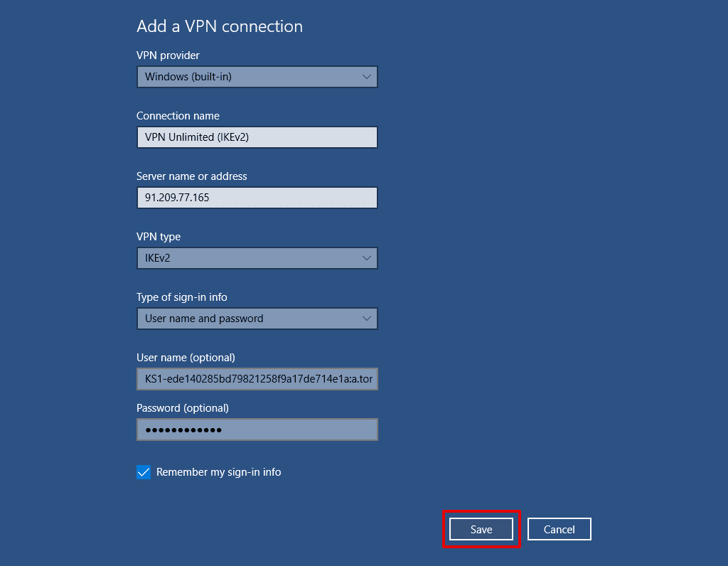Click the sign-in info dropdown arrow icon

tap(366, 318)
